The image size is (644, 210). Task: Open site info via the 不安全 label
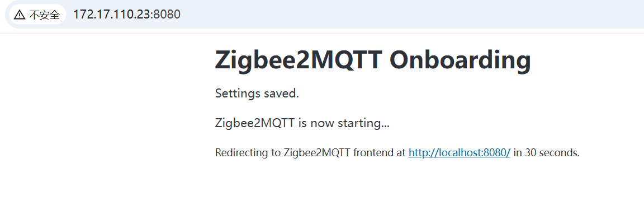tap(44, 15)
